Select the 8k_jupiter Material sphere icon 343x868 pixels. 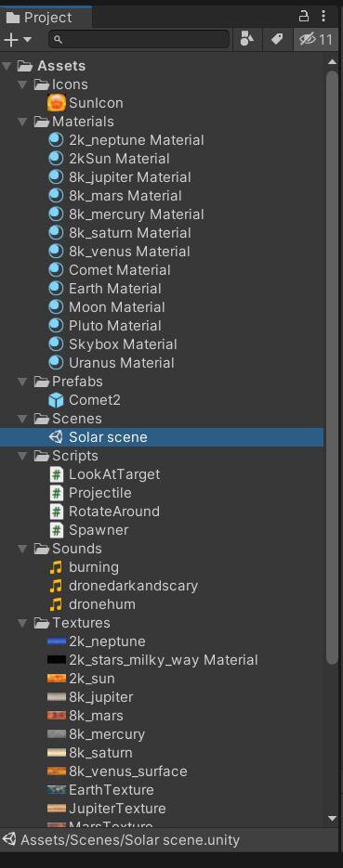pos(57,177)
